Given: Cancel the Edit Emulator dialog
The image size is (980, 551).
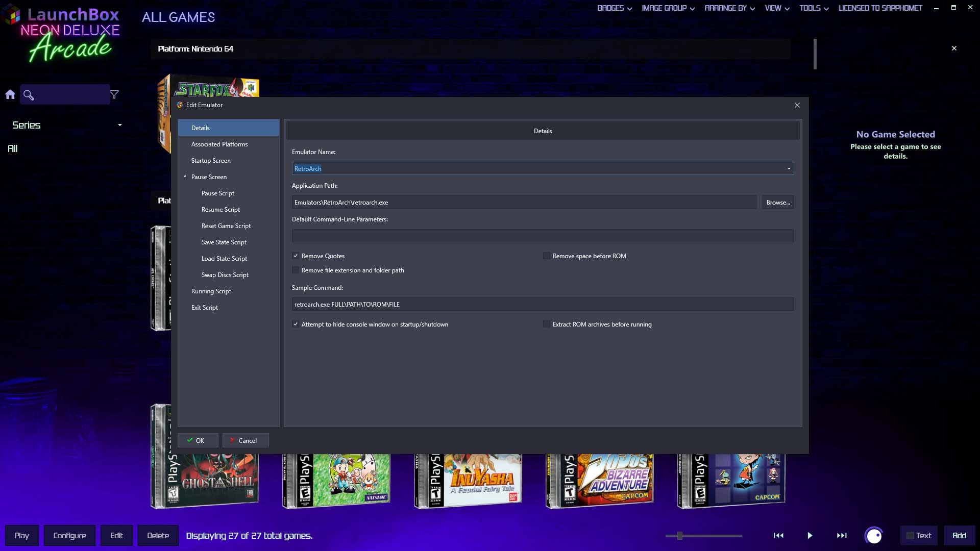Looking at the screenshot, I should (x=246, y=440).
